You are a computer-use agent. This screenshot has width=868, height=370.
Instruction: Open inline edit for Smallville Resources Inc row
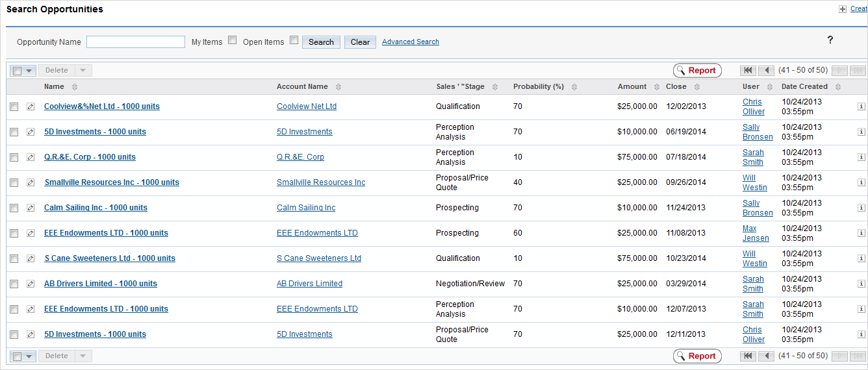point(31,182)
